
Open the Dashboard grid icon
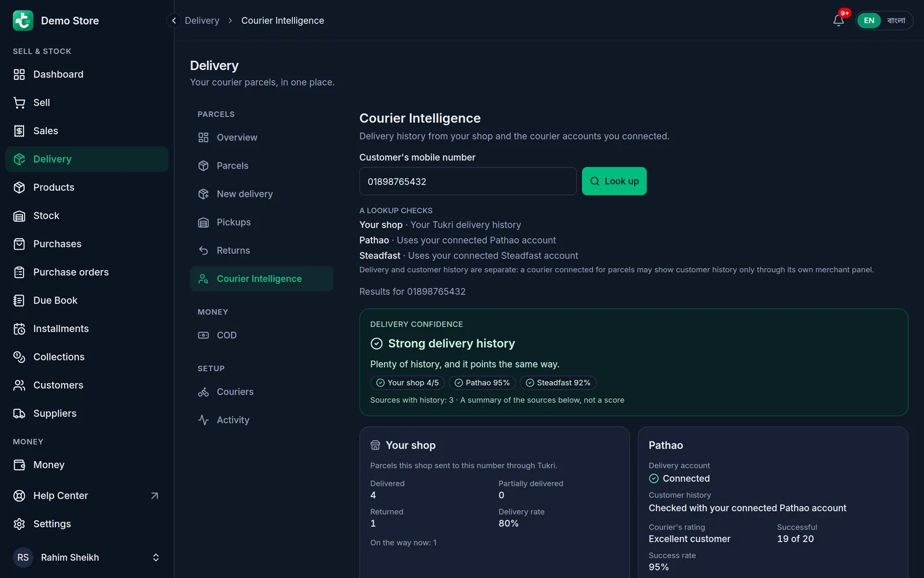point(19,75)
